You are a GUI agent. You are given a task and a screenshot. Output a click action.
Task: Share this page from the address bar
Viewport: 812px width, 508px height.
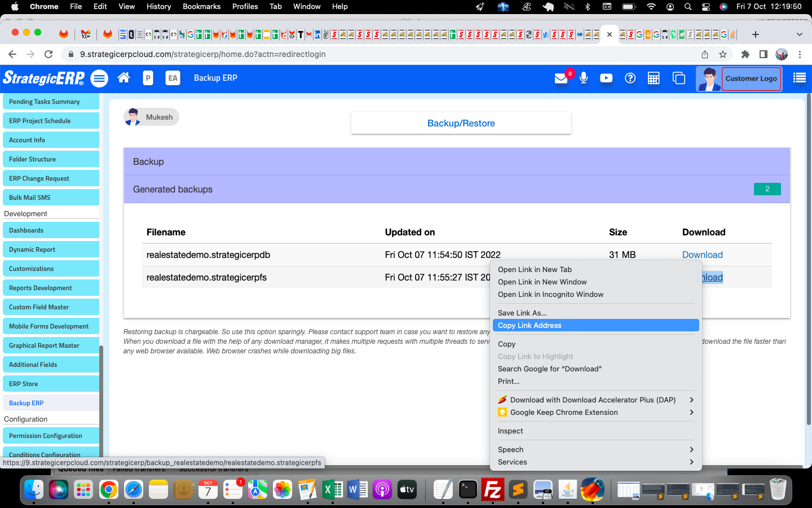click(x=705, y=54)
